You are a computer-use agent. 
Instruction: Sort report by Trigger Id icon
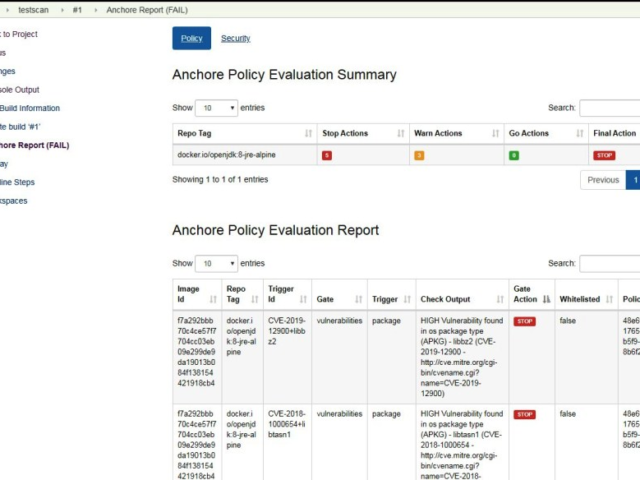tap(303, 299)
